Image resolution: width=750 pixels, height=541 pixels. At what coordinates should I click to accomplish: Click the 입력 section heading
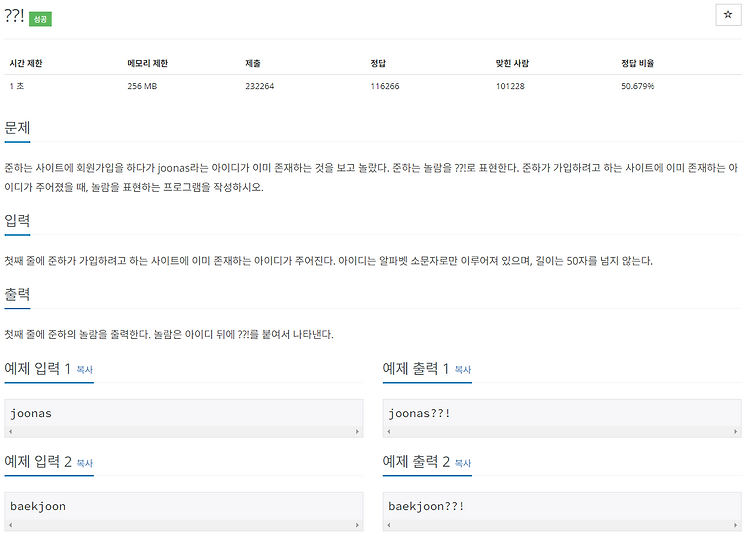(17, 221)
